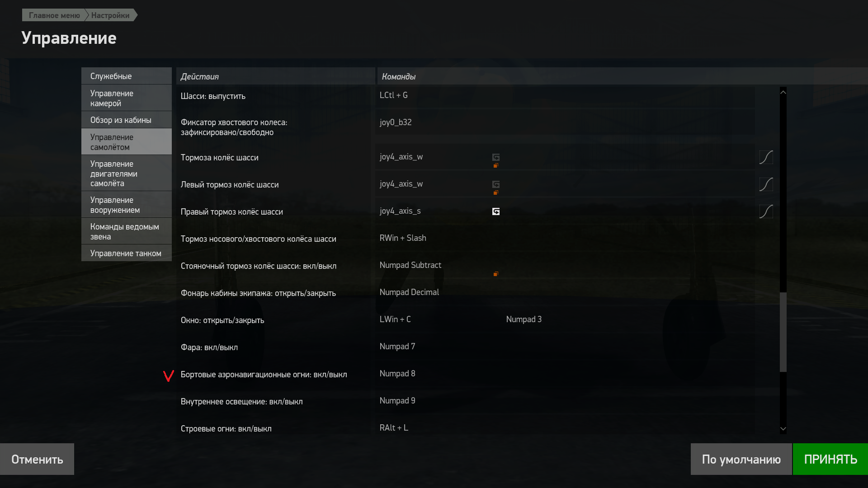Image resolution: width=868 pixels, height=488 pixels.
Task: Click the vertical scrollbar thumb
Action: [783, 332]
